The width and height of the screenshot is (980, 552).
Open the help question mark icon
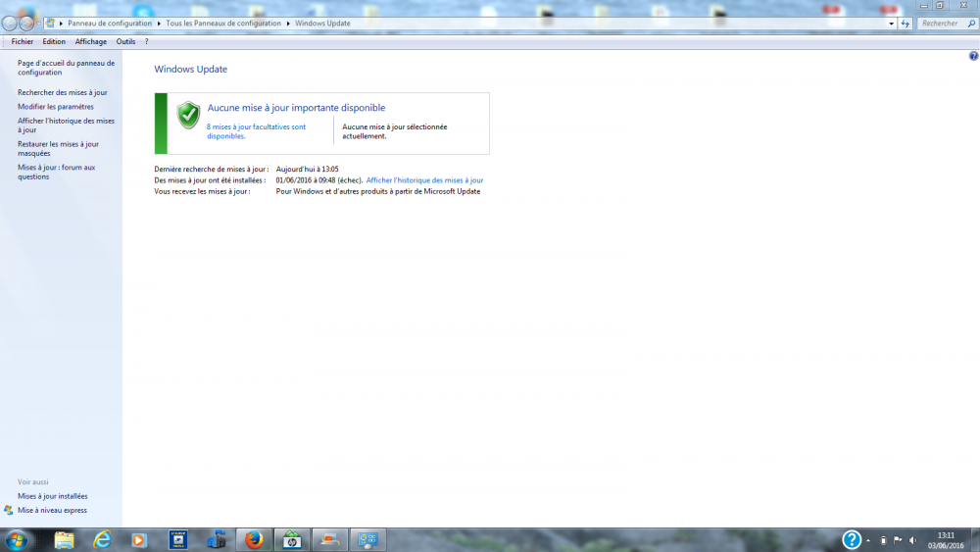point(973,57)
